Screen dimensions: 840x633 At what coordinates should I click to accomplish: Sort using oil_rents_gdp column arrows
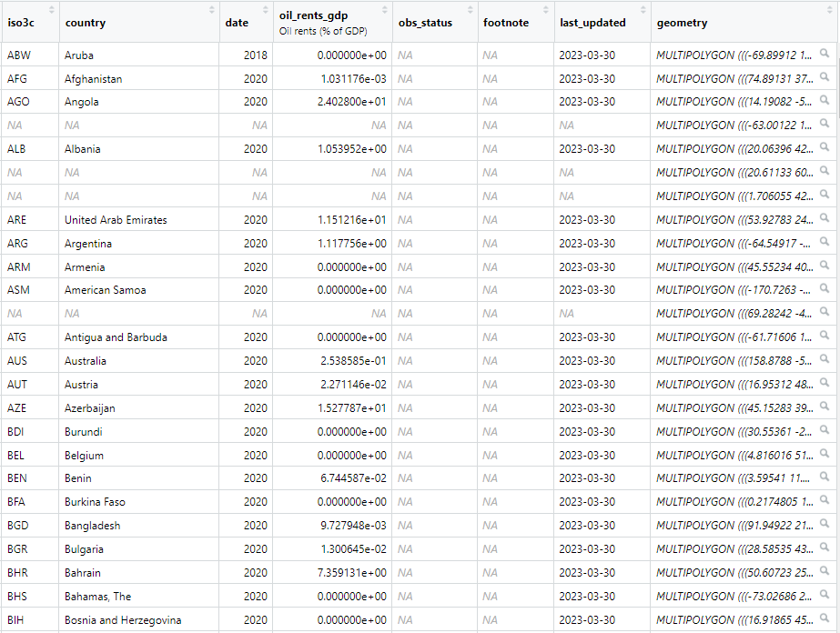384,10
